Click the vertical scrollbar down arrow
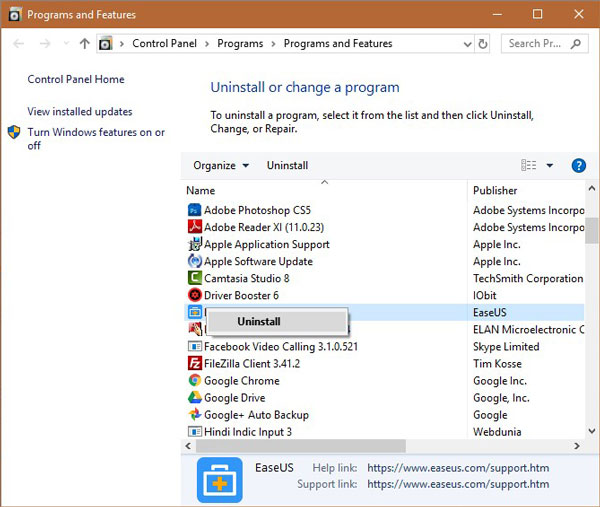This screenshot has height=507, width=600. click(592, 431)
